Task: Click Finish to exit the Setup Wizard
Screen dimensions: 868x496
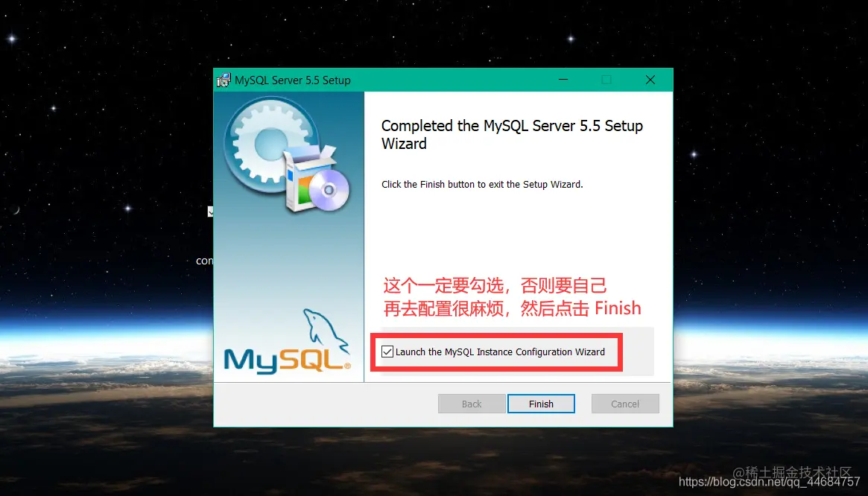Action: (x=541, y=404)
